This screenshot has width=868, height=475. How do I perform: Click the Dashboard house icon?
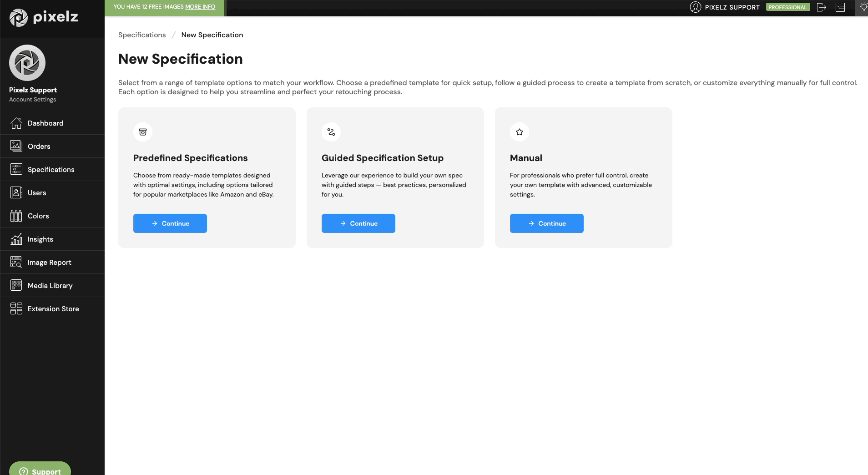[x=16, y=123]
